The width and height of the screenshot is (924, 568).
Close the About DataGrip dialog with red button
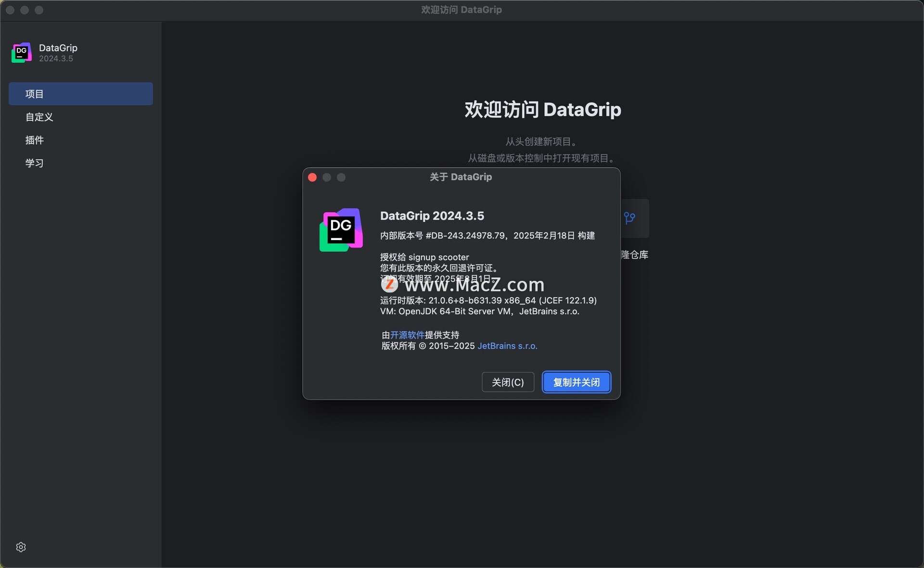312,177
